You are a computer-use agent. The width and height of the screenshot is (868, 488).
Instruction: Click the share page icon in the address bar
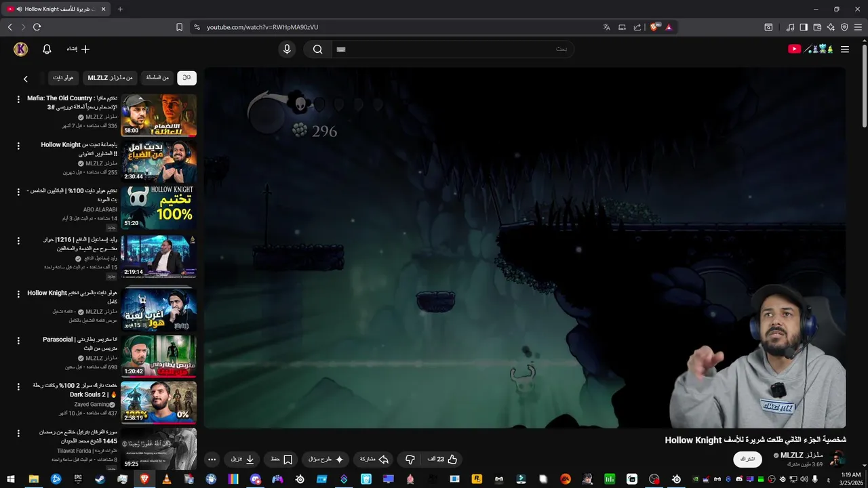[x=637, y=27]
